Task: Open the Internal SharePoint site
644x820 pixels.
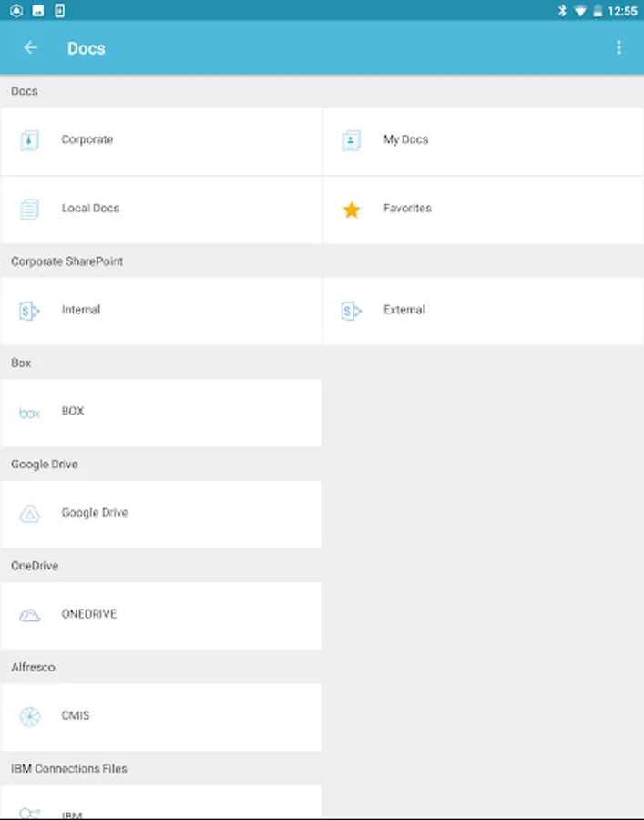Action: pyautogui.click(x=161, y=311)
